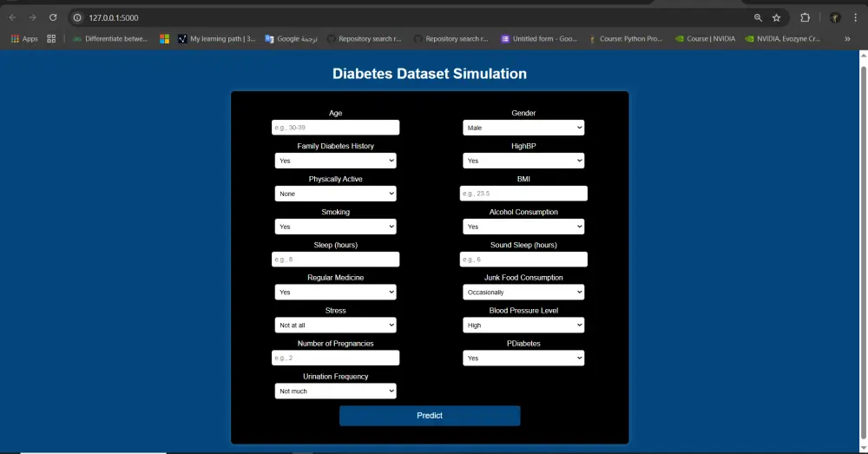Click the 'Diabetes Dataset Simulation' heading
The width and height of the screenshot is (868, 454).
pos(430,74)
